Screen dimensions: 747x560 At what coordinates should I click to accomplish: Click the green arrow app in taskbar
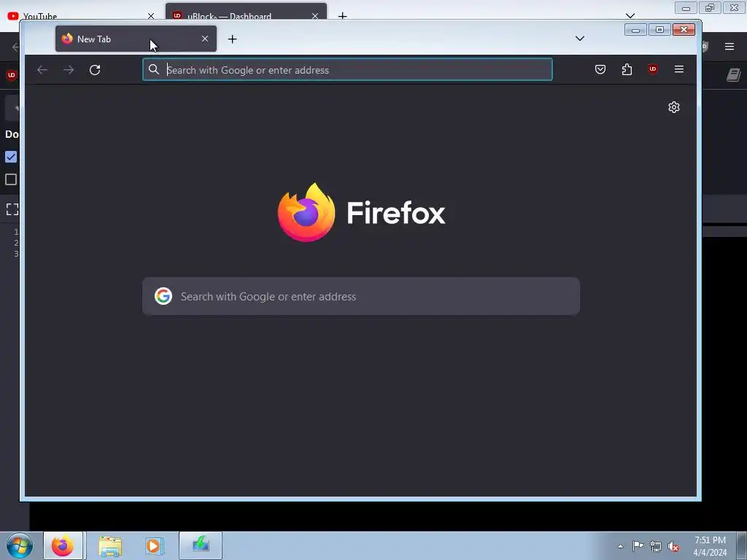click(201, 545)
